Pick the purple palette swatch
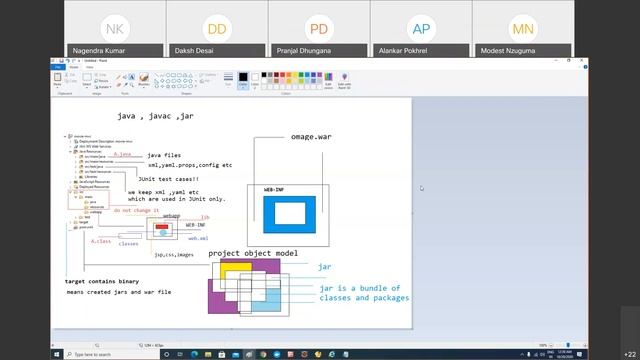Screen dimensions: 640x360 (320, 75)
